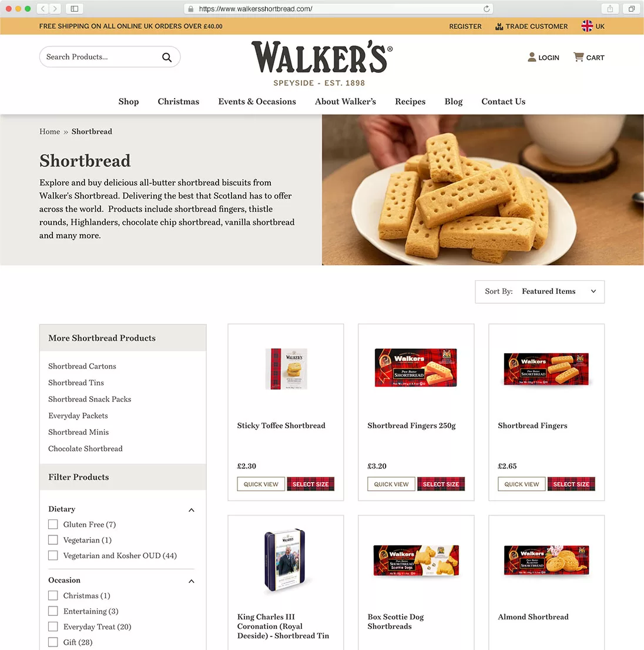Toggle the browser sidebar icon

tap(75, 9)
